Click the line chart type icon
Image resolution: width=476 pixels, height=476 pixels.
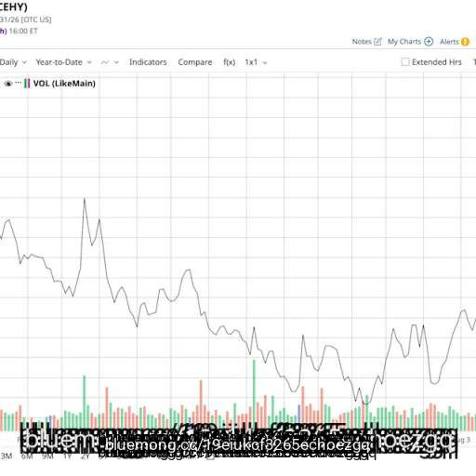click(x=105, y=62)
